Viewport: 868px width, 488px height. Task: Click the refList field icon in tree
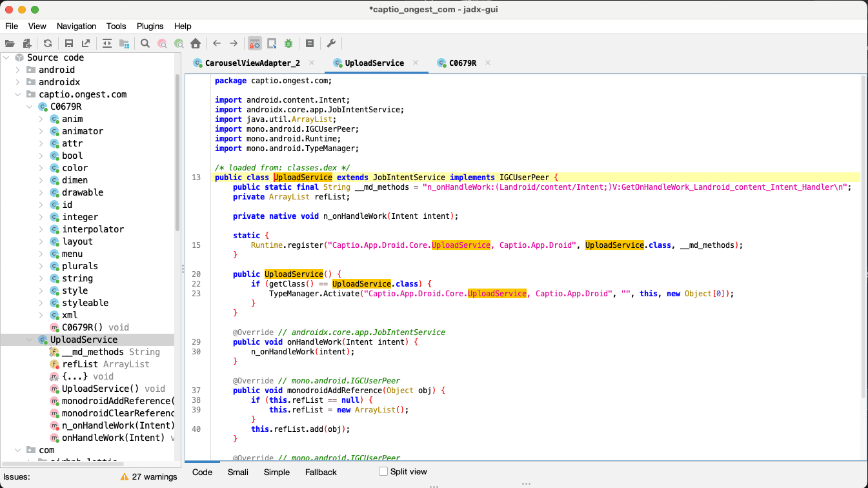pos(54,364)
